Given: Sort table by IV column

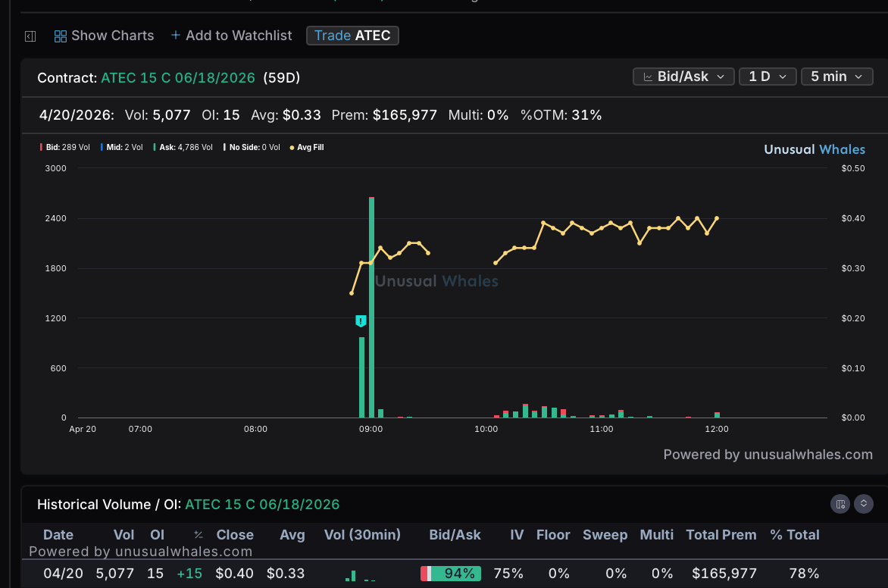Looking at the screenshot, I should coord(517,535).
